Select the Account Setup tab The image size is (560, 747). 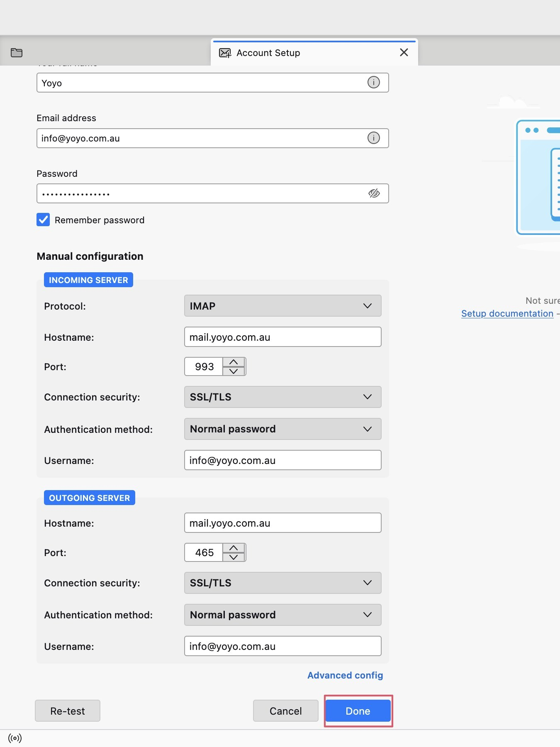314,53
